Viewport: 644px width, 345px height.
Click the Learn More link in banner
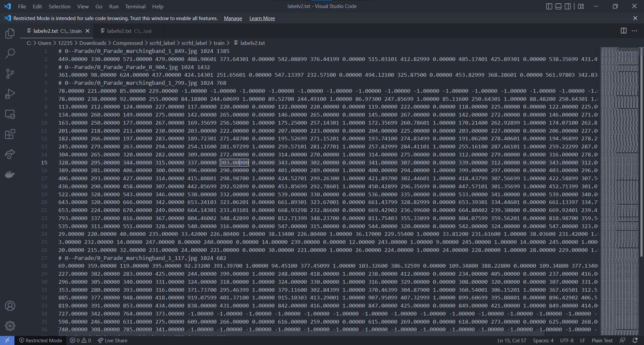262,18
